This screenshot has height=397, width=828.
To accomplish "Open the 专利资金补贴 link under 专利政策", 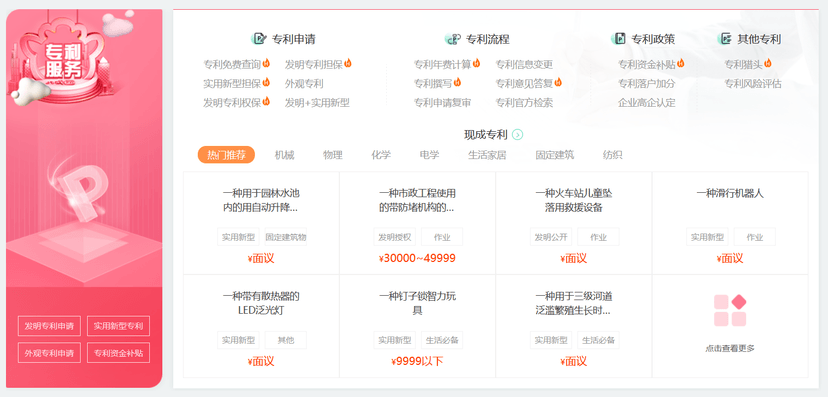I will coord(647,64).
